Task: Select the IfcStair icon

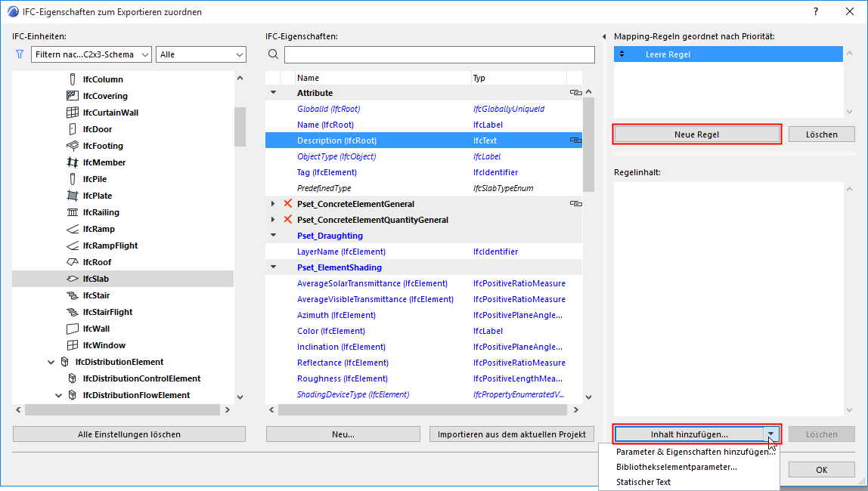Action: point(73,295)
